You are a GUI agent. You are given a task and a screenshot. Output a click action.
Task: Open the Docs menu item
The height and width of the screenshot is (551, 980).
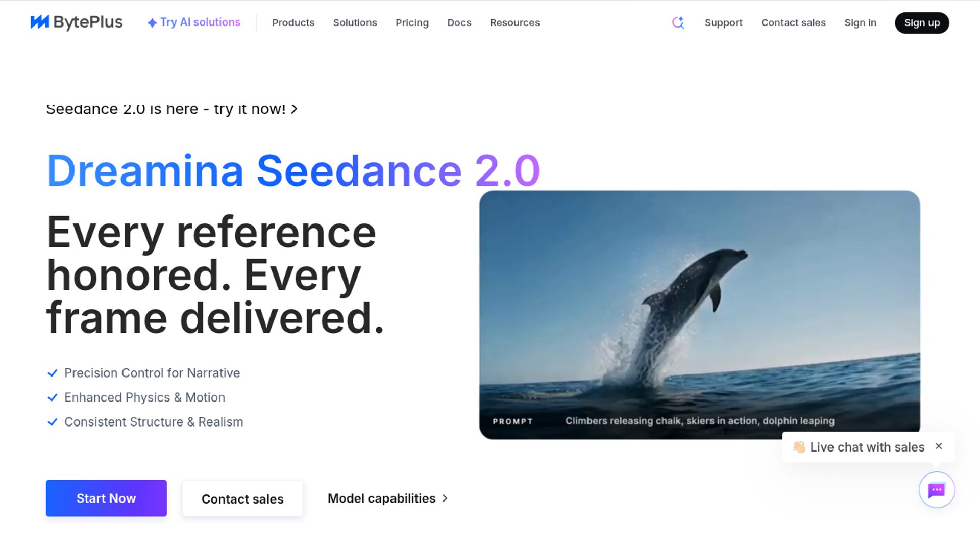point(459,22)
